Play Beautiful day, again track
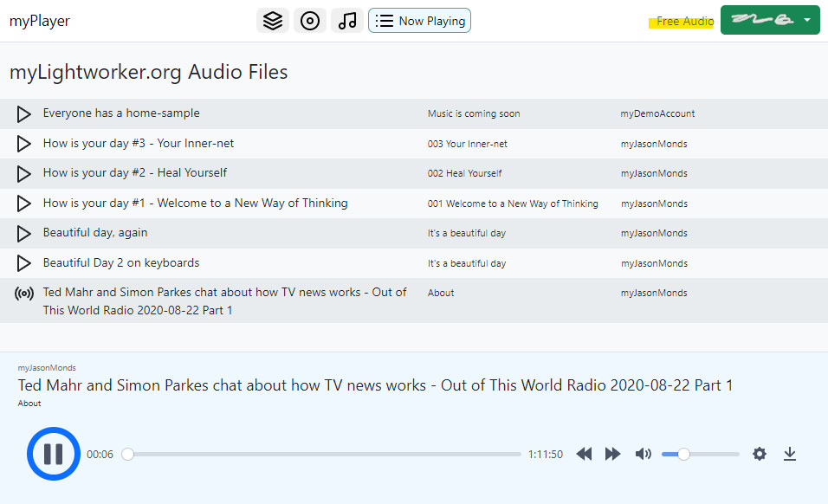Screen dimensions: 828x504 [x=24, y=233]
